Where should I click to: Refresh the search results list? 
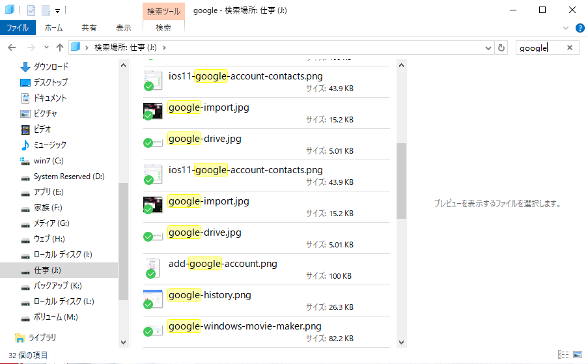pos(501,48)
